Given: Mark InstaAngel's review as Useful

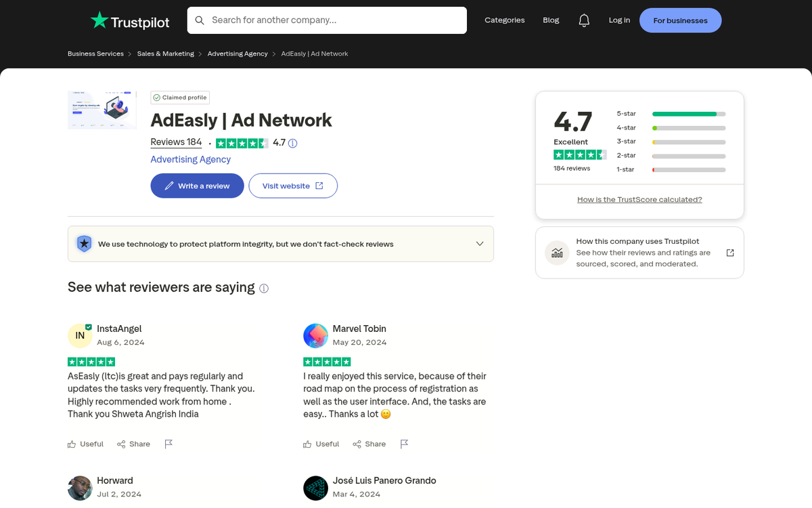Looking at the screenshot, I should point(85,444).
